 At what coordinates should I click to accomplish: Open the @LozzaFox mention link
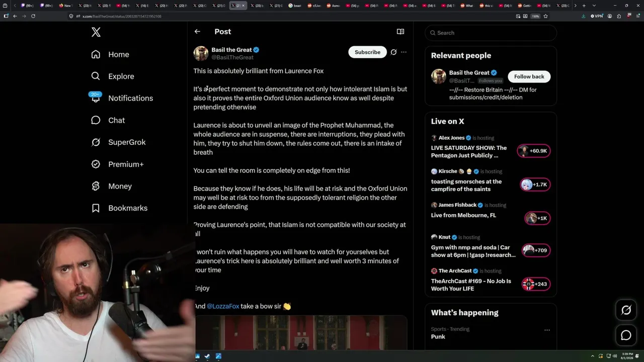(223, 306)
